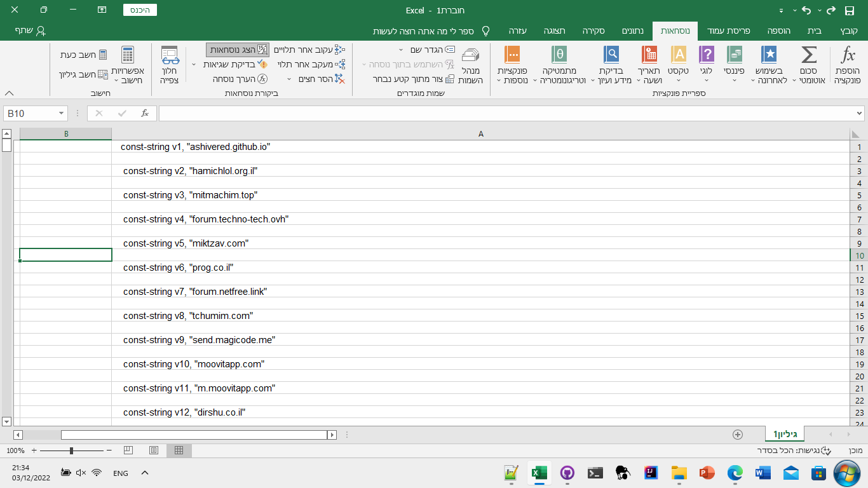Open More Functions (פונקציות נוספות) menu

point(512,65)
